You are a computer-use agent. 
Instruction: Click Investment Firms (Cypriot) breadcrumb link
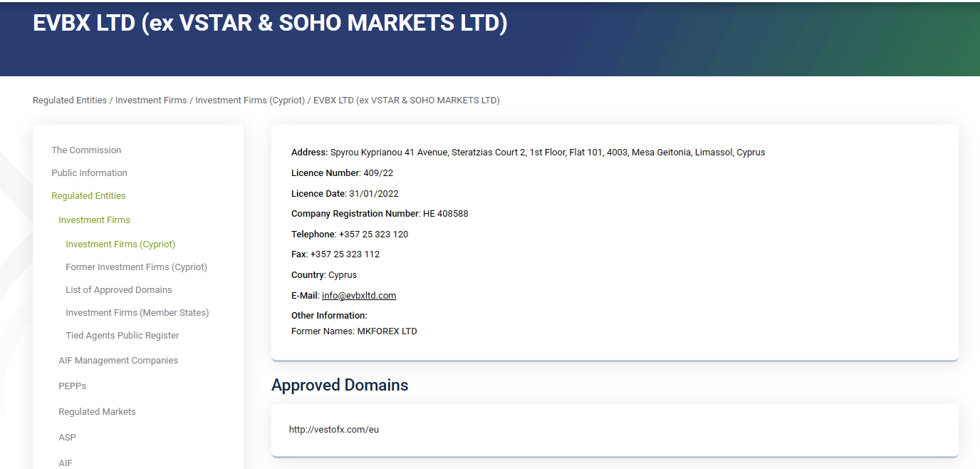[x=250, y=100]
